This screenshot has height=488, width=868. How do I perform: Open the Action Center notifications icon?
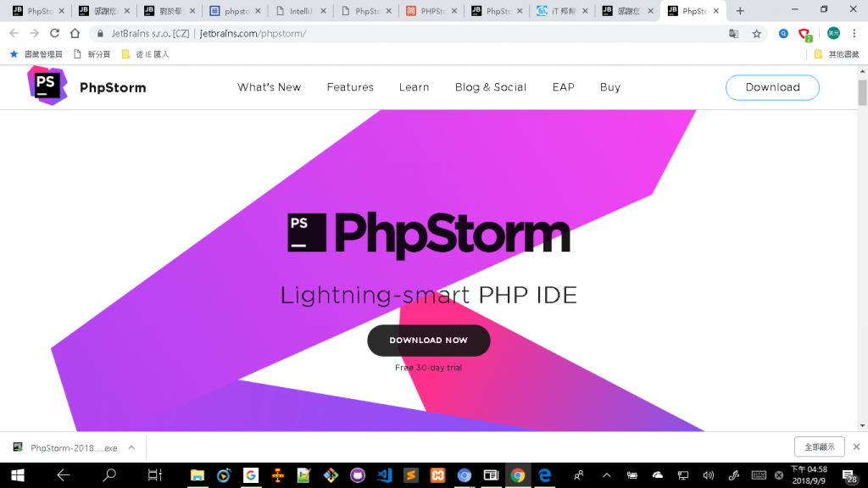pos(849,476)
